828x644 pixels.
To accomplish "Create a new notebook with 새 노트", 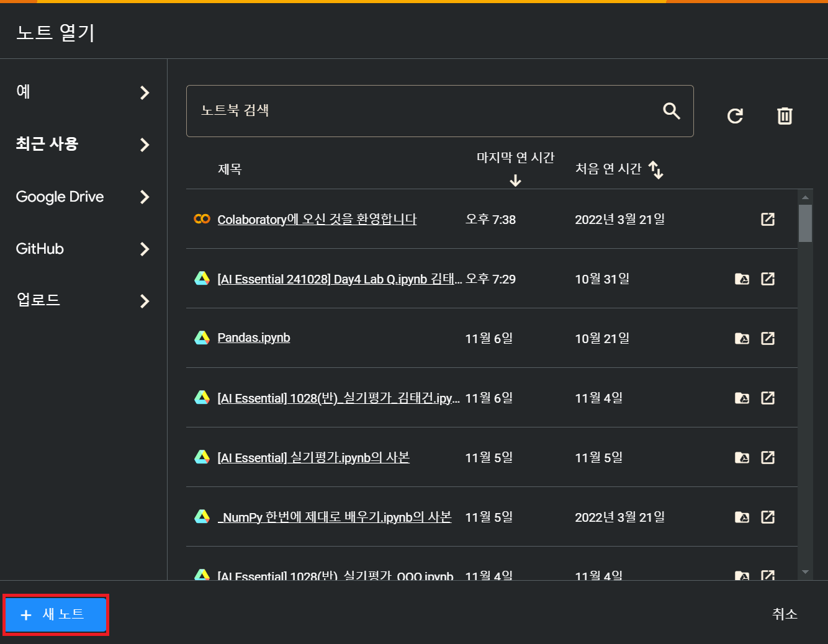I will pyautogui.click(x=55, y=614).
